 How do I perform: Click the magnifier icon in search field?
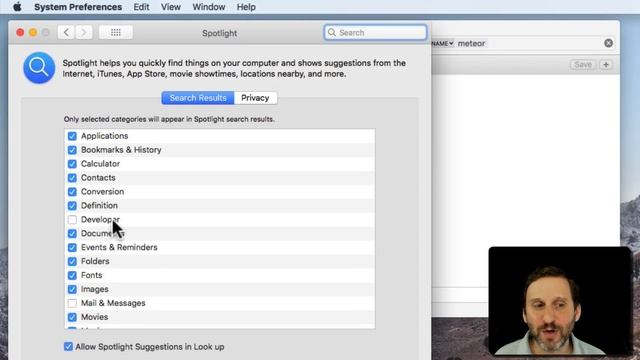332,32
